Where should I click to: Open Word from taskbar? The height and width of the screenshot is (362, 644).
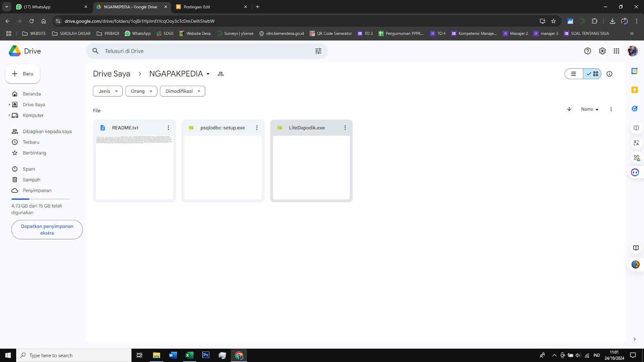pos(173,355)
